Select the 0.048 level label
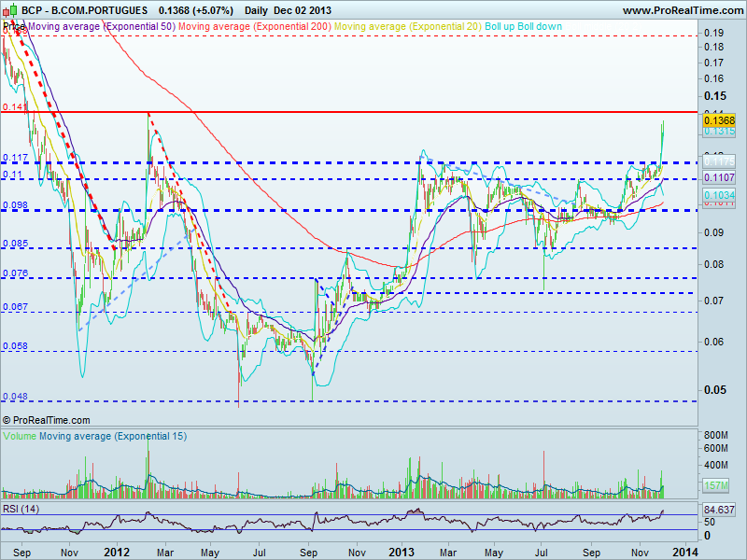This screenshot has width=747, height=560. tap(15, 396)
